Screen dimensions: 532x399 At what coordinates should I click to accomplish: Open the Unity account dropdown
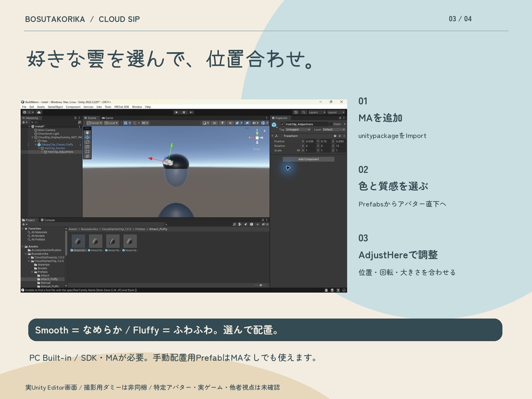coord(29,112)
